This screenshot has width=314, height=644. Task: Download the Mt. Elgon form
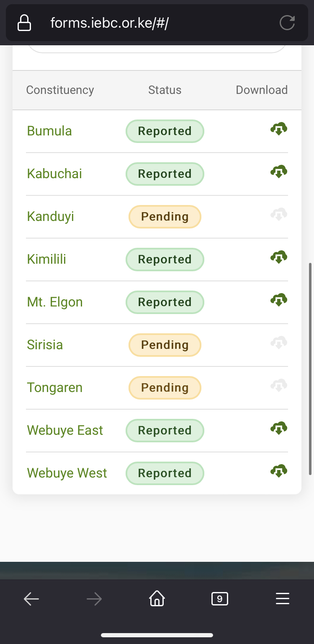[x=279, y=300]
